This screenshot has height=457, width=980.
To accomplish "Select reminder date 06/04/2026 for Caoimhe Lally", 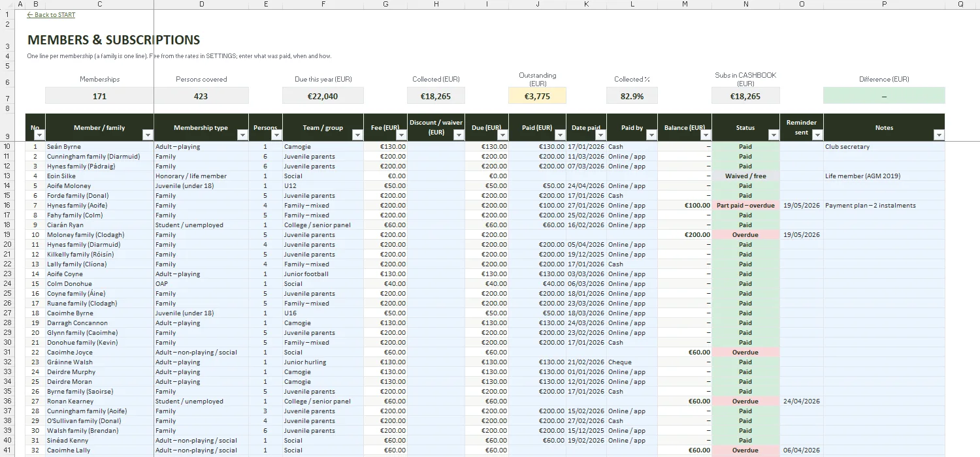I will [802, 450].
